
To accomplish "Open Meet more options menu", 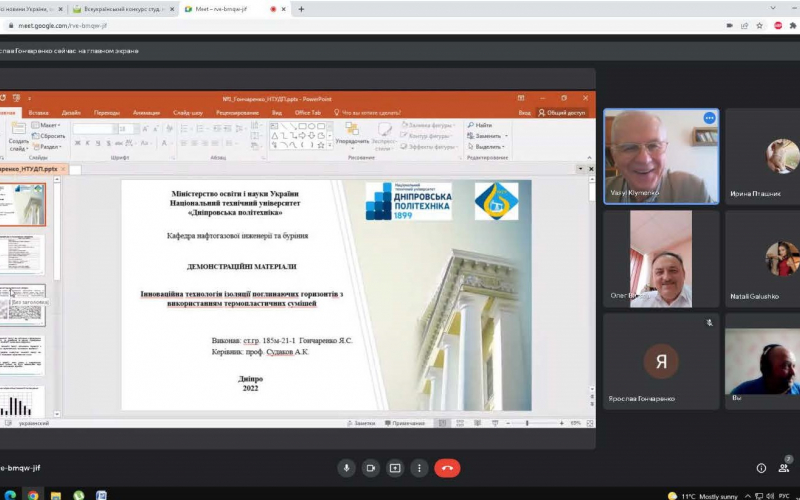I will click(419, 468).
